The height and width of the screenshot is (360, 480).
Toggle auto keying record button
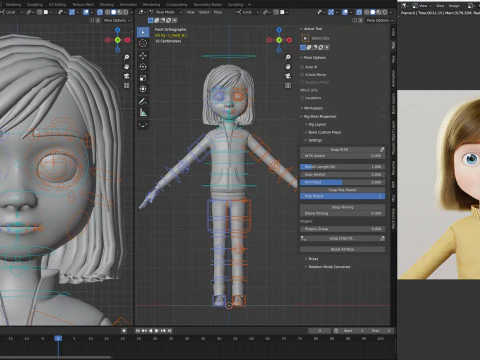124,330
